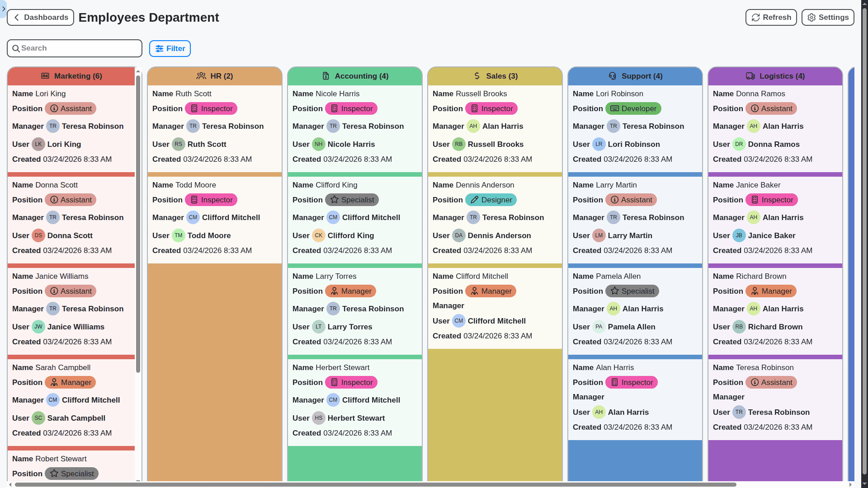Open the Settings panel
Viewport: 868px width, 488px height.
tap(828, 17)
